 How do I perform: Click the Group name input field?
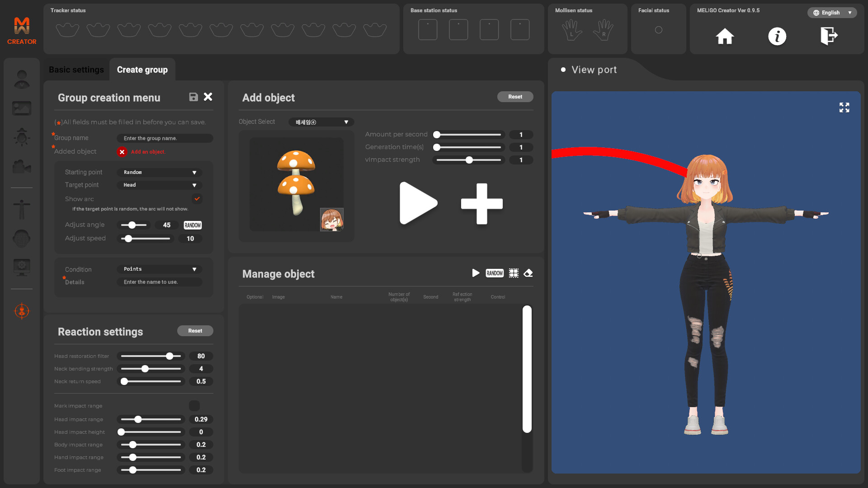(x=165, y=138)
